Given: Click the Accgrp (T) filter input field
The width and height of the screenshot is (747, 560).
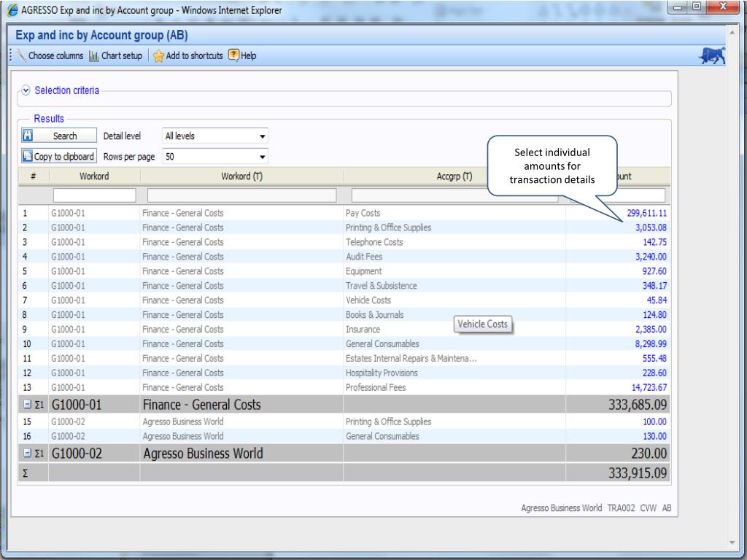Looking at the screenshot, I should (454, 195).
